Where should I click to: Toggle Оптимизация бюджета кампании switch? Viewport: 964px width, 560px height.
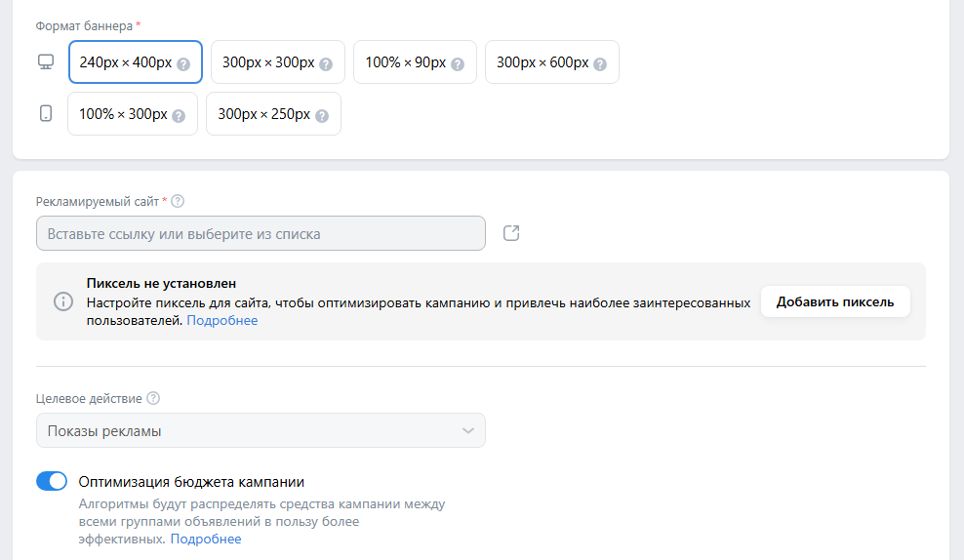52,481
